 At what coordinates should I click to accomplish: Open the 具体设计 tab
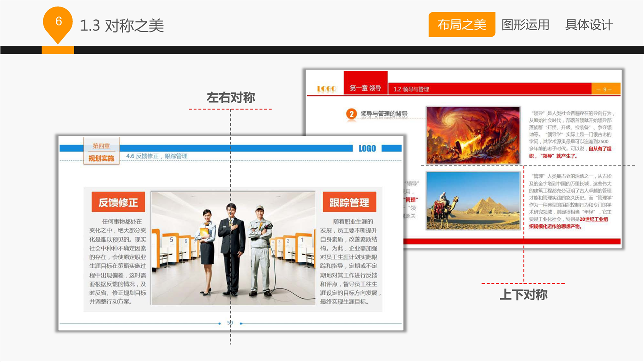point(589,25)
